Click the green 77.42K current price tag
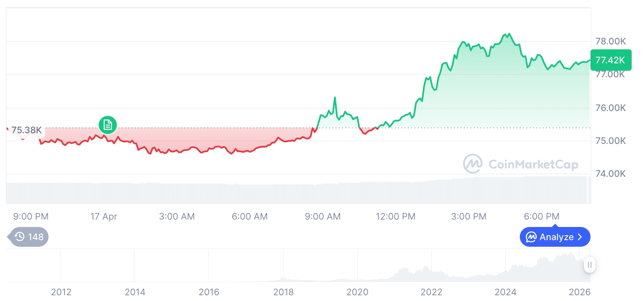 [x=610, y=60]
